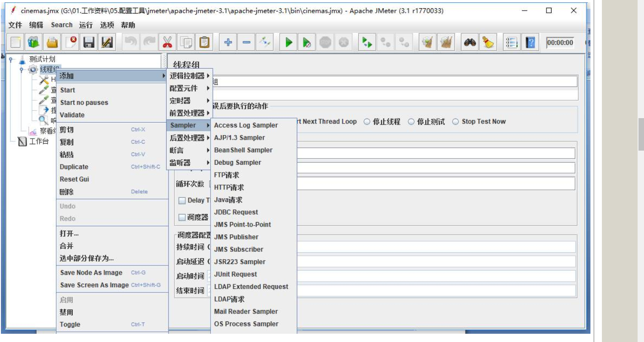Choose Validate in the context menu
This screenshot has height=342, width=644.
pyautogui.click(x=112, y=115)
